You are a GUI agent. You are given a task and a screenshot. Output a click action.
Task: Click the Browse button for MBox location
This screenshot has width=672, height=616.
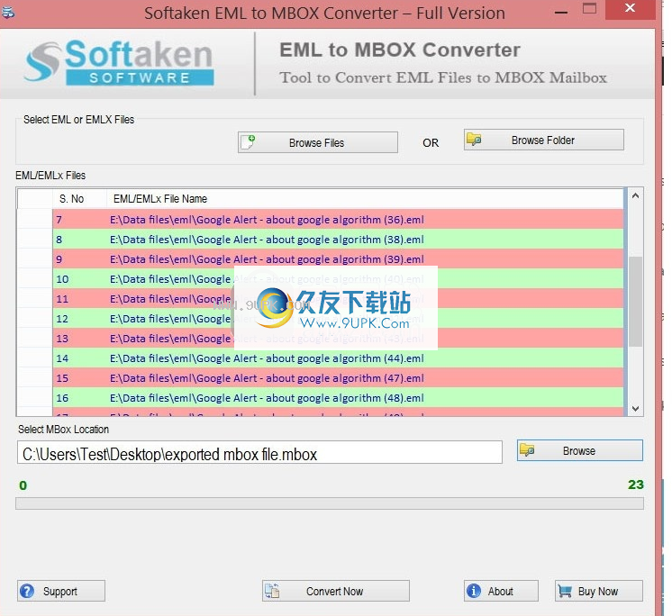580,450
